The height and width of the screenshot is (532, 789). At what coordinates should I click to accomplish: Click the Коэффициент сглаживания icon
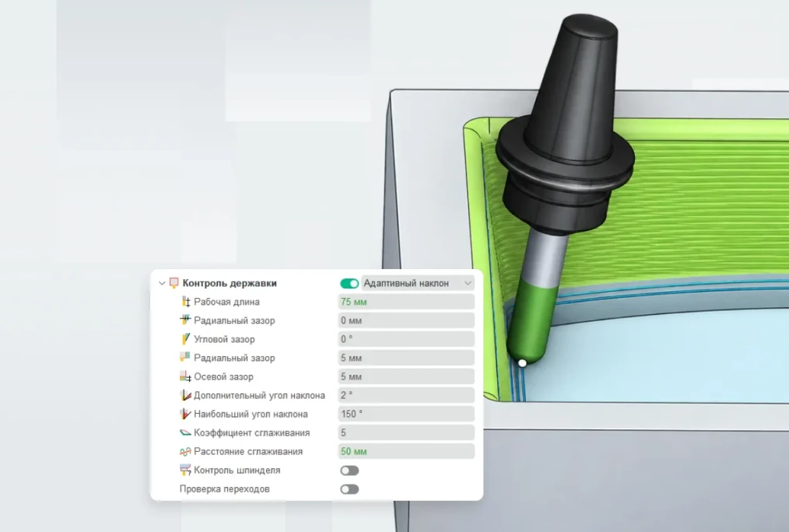tap(185, 432)
